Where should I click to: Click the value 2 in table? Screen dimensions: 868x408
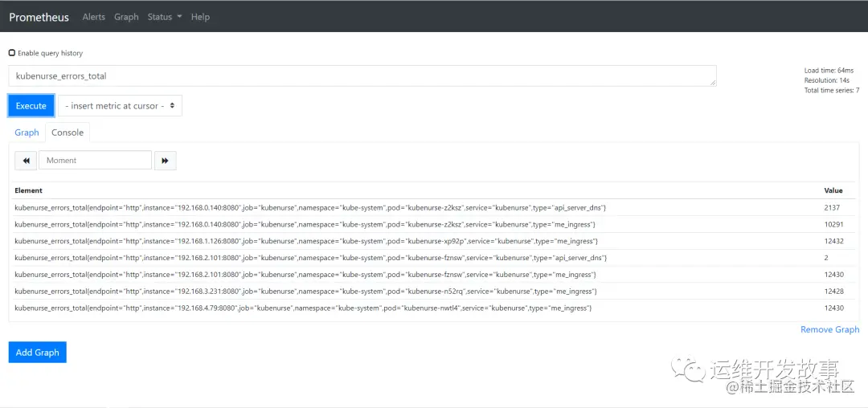pyautogui.click(x=826, y=258)
